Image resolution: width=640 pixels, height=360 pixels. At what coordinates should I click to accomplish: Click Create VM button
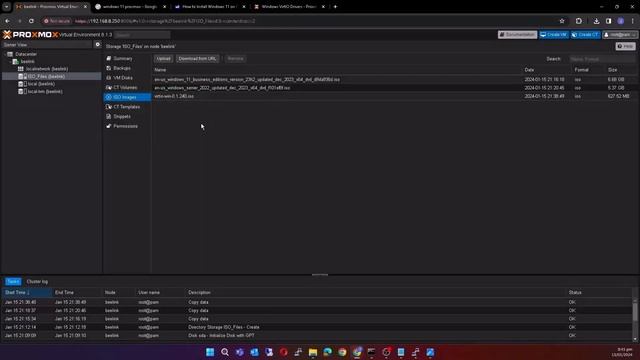tap(553, 35)
